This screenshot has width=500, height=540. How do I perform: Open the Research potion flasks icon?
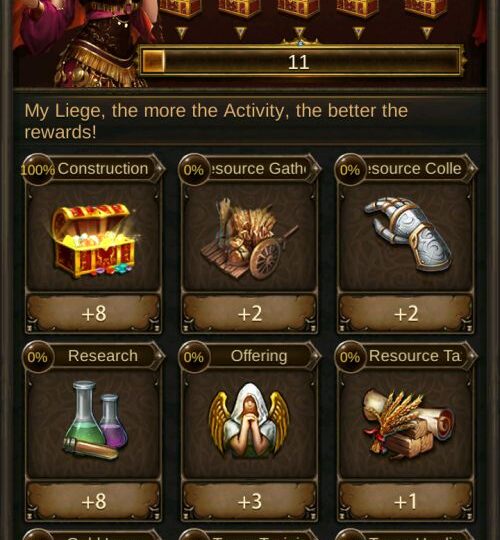[95, 420]
